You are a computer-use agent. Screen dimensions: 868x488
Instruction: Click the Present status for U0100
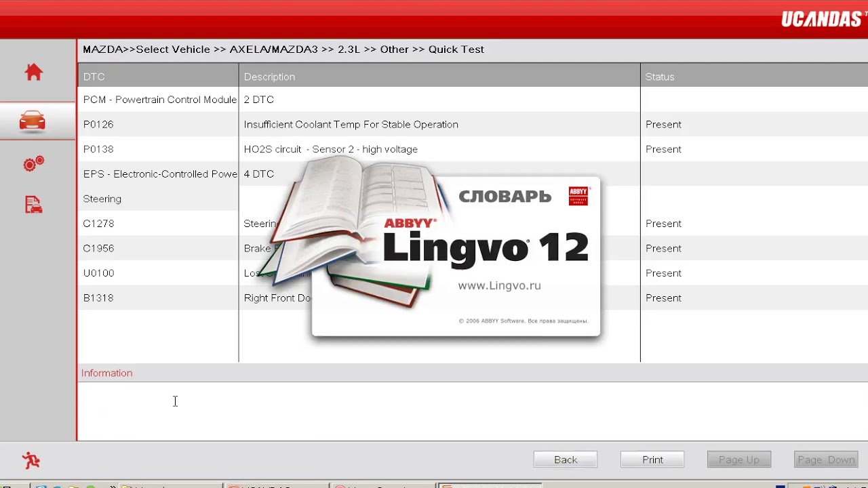[x=663, y=273]
